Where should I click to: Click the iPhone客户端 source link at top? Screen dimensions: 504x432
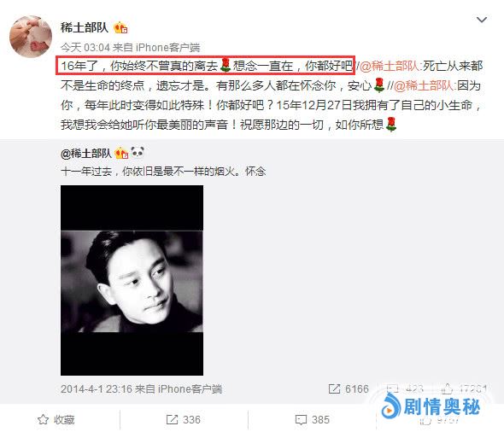167,48
